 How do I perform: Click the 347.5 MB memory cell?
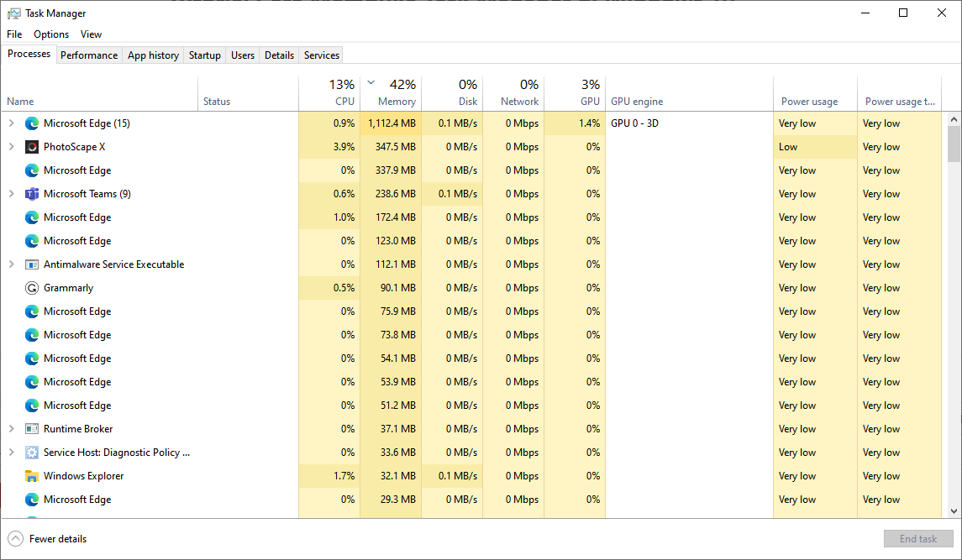(x=391, y=147)
